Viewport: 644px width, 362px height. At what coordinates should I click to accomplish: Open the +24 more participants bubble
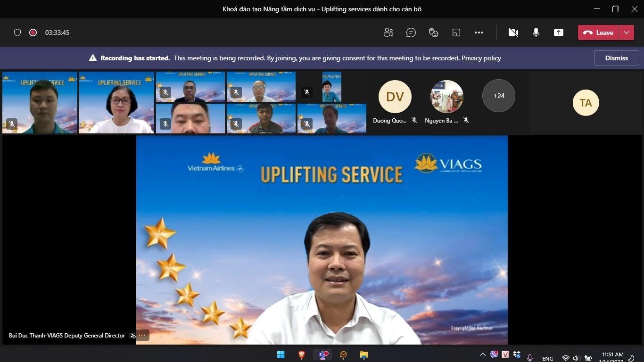coord(499,96)
